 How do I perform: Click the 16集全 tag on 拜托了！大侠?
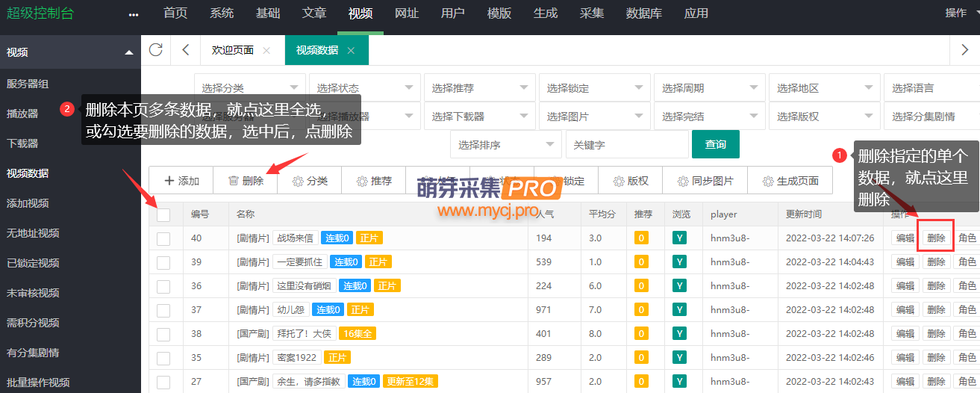click(357, 334)
